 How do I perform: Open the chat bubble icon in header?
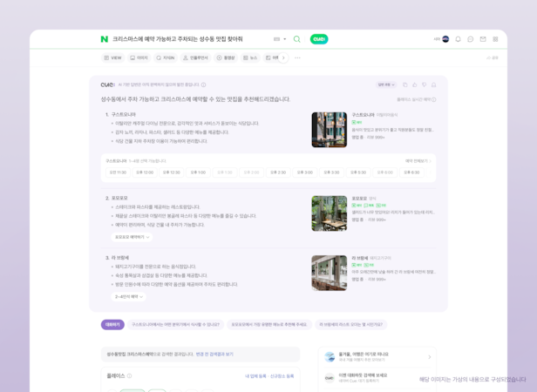471,39
